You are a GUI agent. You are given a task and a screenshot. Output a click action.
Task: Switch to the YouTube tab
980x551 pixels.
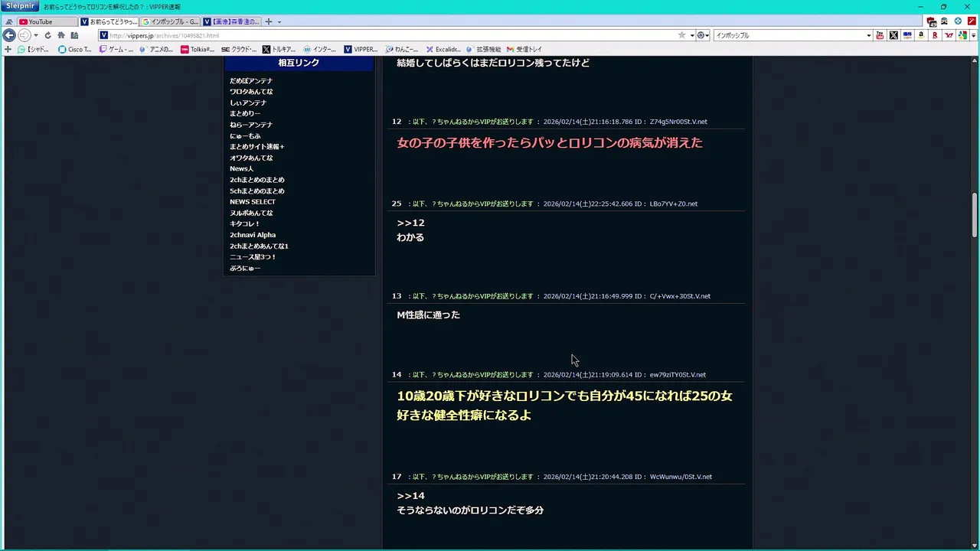pyautogui.click(x=47, y=21)
